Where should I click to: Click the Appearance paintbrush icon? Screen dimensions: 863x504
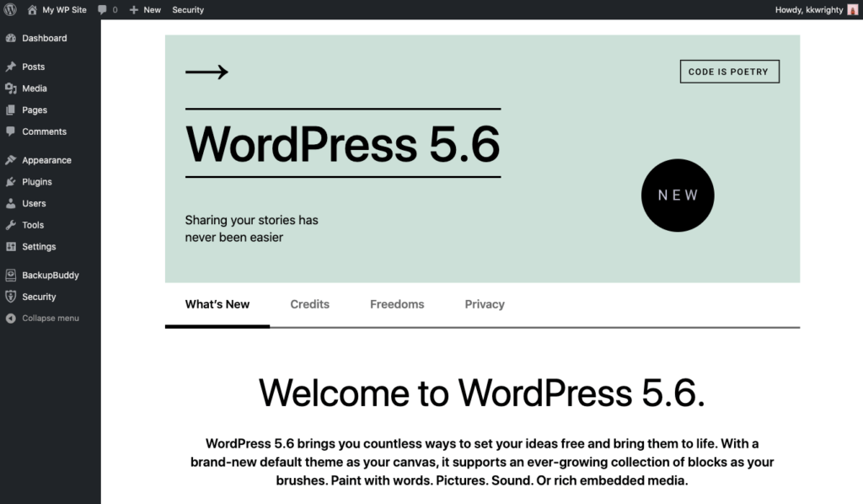pyautogui.click(x=10, y=160)
